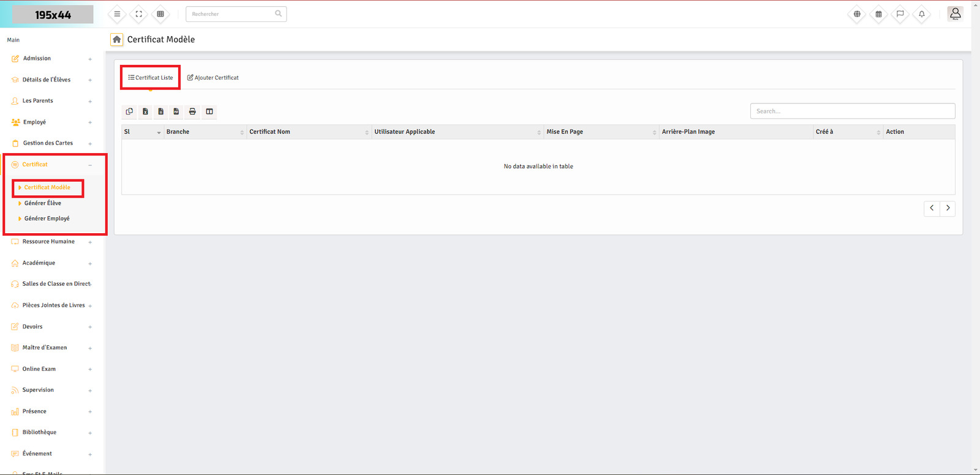Click the flag icon in top bar
This screenshot has height=475, width=980.
[900, 14]
